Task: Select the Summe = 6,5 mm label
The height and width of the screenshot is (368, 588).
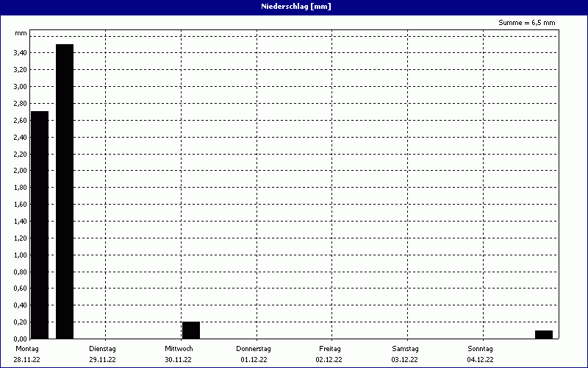Action: [x=526, y=23]
